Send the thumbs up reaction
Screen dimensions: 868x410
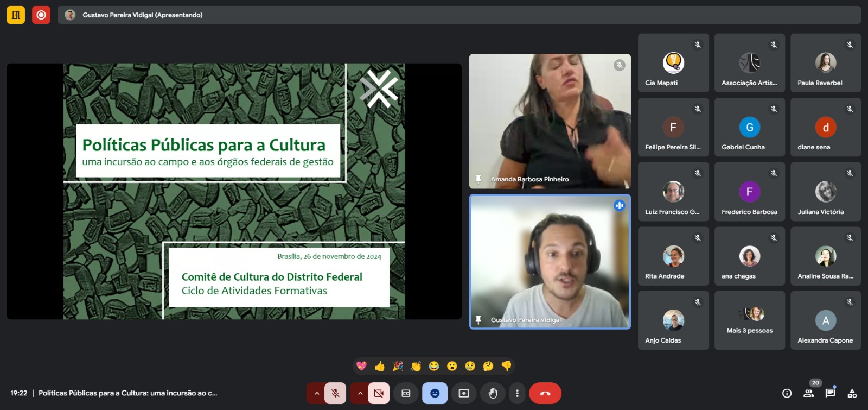(x=380, y=366)
